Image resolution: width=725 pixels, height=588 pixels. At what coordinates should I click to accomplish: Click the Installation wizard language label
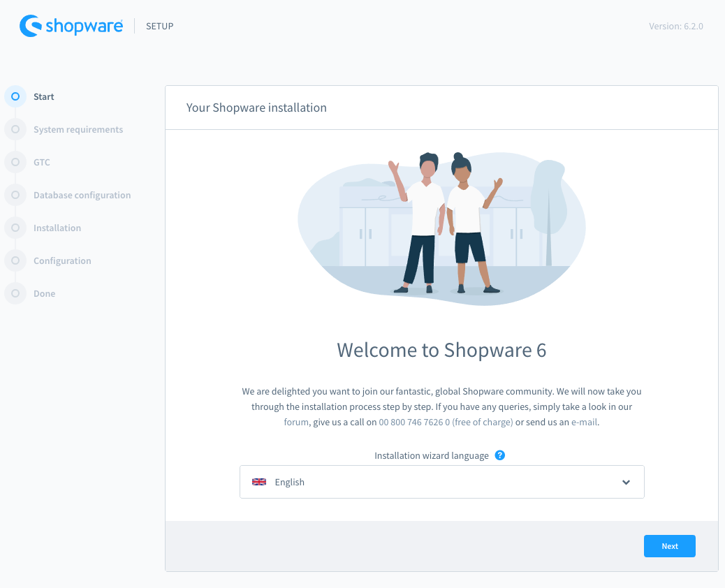pos(432,456)
